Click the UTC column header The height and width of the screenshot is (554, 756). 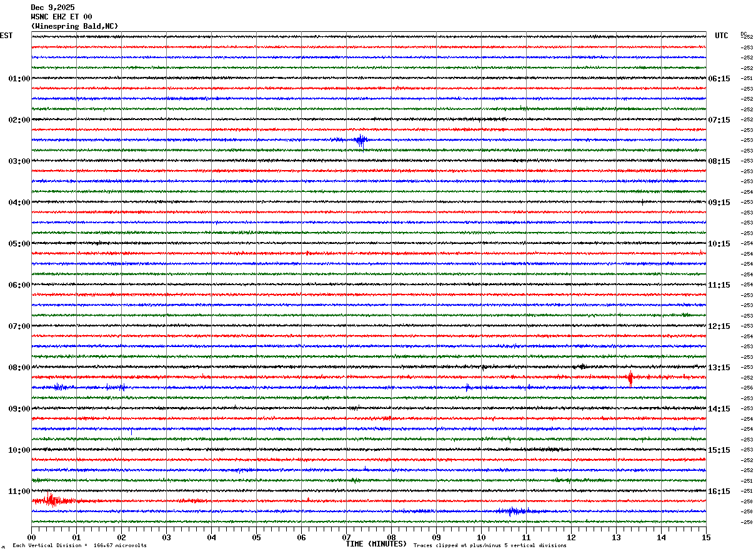[x=721, y=36]
